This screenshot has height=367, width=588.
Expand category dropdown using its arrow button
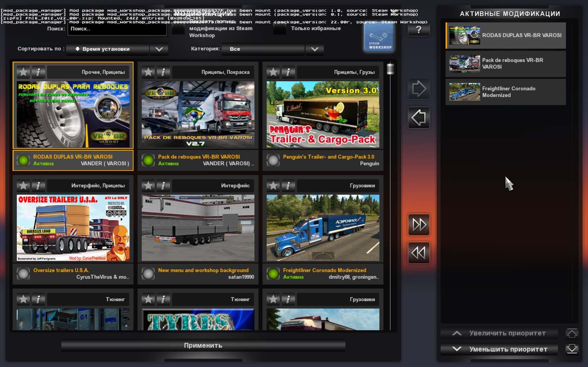(x=314, y=49)
